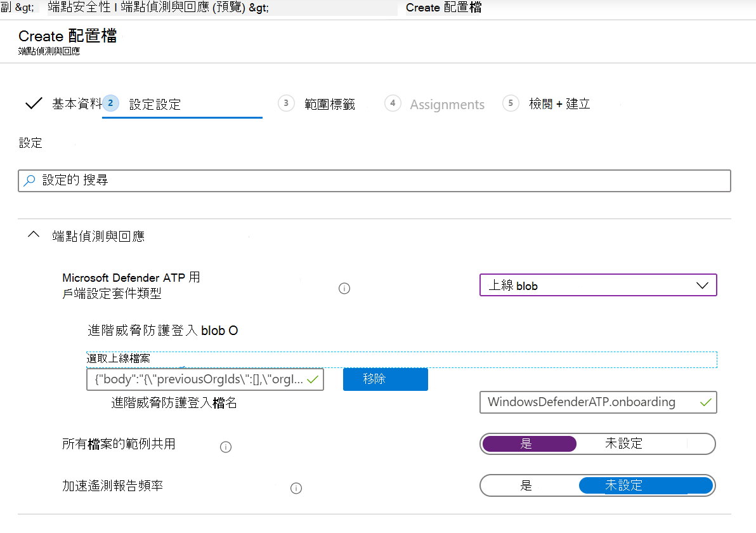Click the 設定的搜尋 search field
The height and width of the screenshot is (533, 756).
coord(374,181)
